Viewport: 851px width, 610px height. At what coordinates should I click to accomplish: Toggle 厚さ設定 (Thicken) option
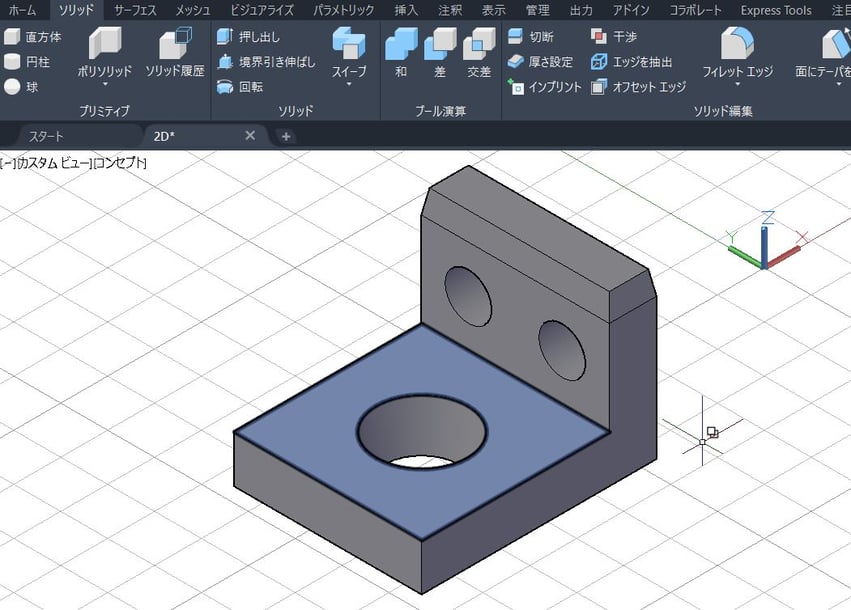click(546, 61)
